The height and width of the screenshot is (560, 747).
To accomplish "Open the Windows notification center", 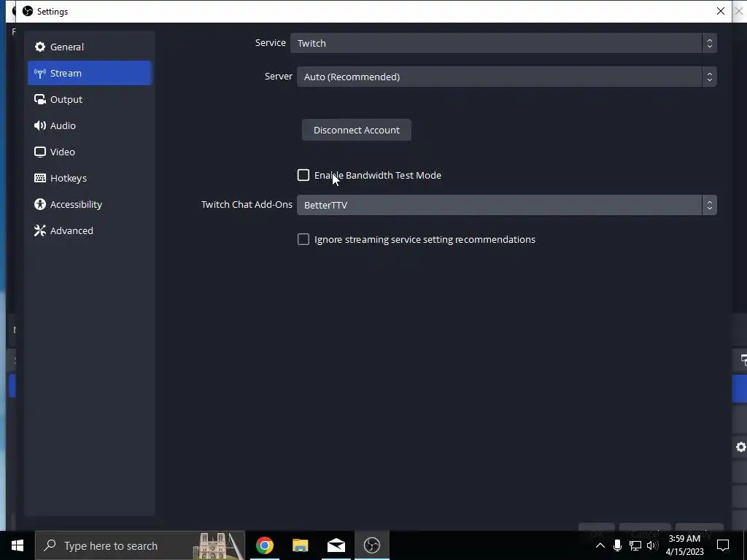I will point(723,545).
